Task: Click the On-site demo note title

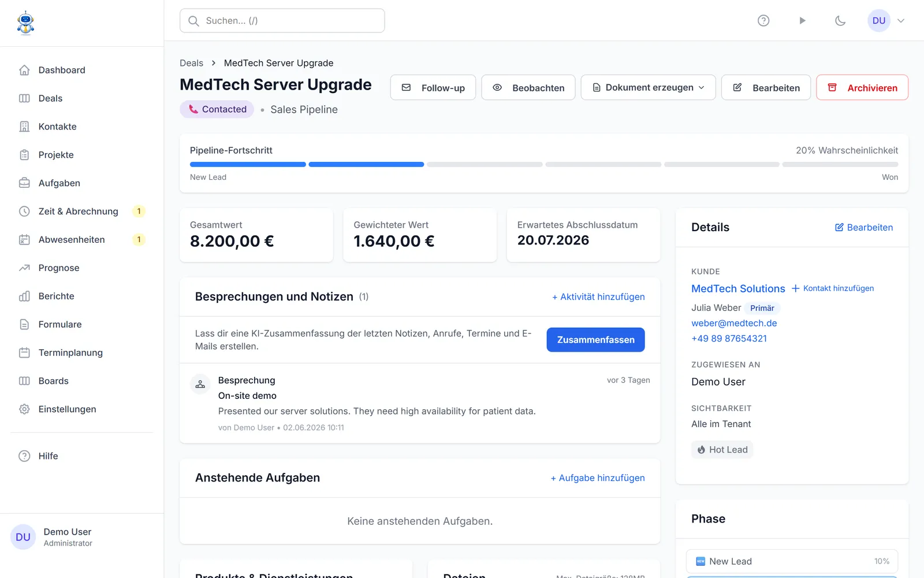Action: click(247, 396)
